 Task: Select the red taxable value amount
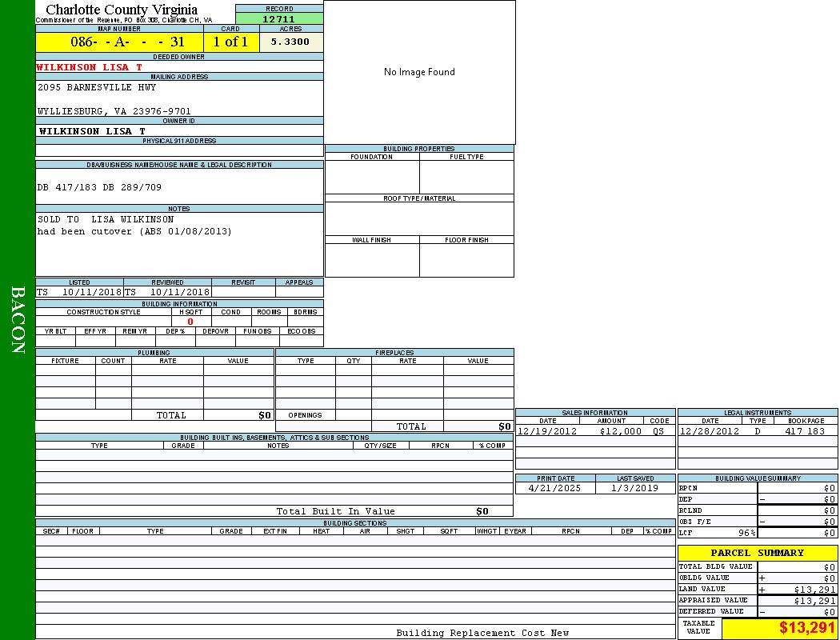click(x=807, y=628)
